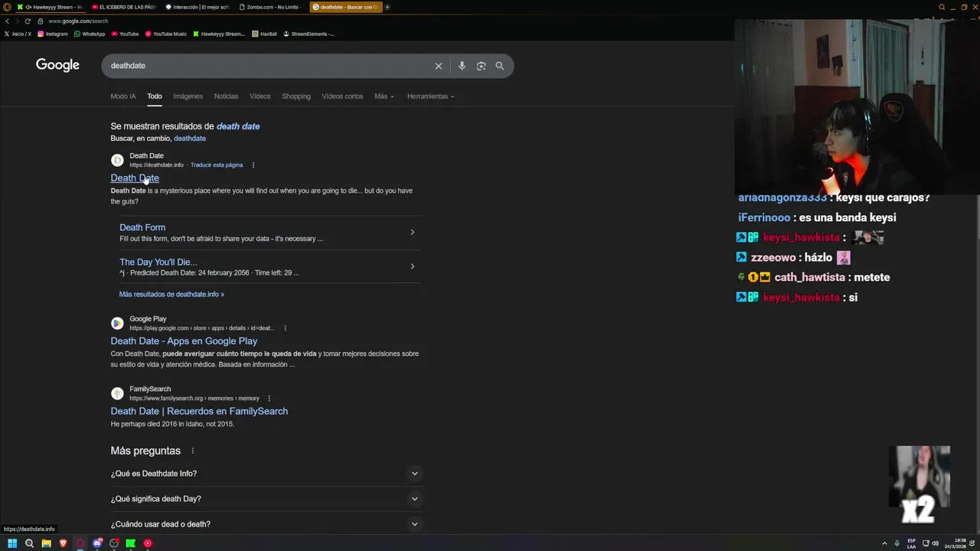Search instead for 'deathdate' link
The height and width of the screenshot is (551, 980).
tap(190, 139)
